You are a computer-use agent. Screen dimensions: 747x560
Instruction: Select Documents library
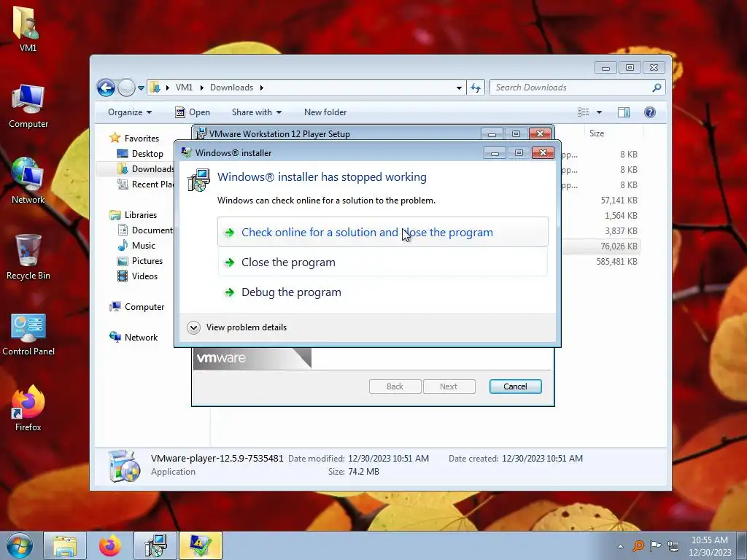point(145,230)
